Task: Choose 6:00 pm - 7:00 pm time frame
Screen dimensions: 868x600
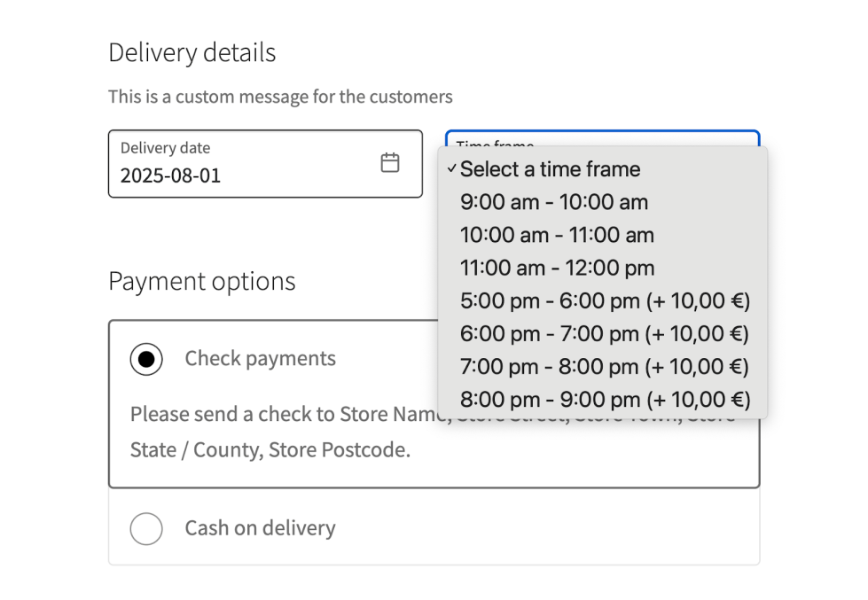Action: [x=605, y=333]
